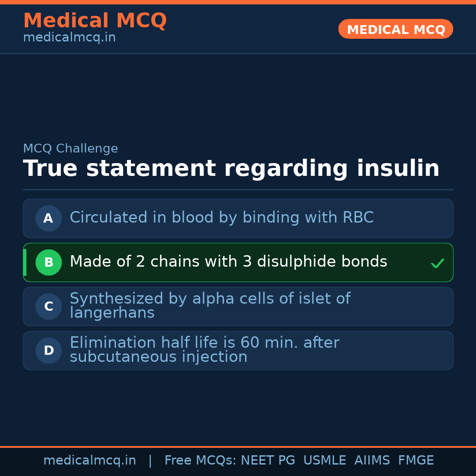The image size is (476, 476).
Task: Select answer text "Elimination half life is 60 min"
Action: click(x=204, y=343)
